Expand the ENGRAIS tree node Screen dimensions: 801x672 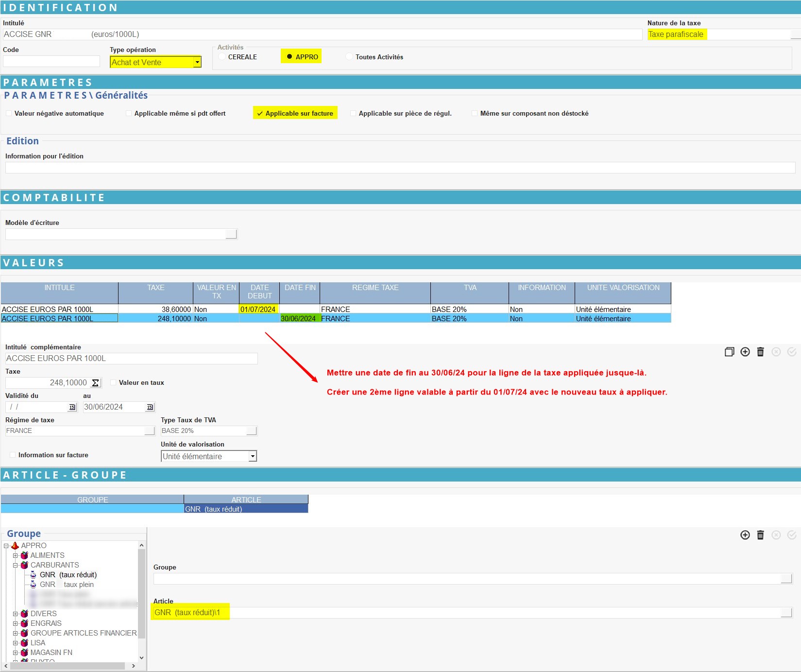click(16, 623)
